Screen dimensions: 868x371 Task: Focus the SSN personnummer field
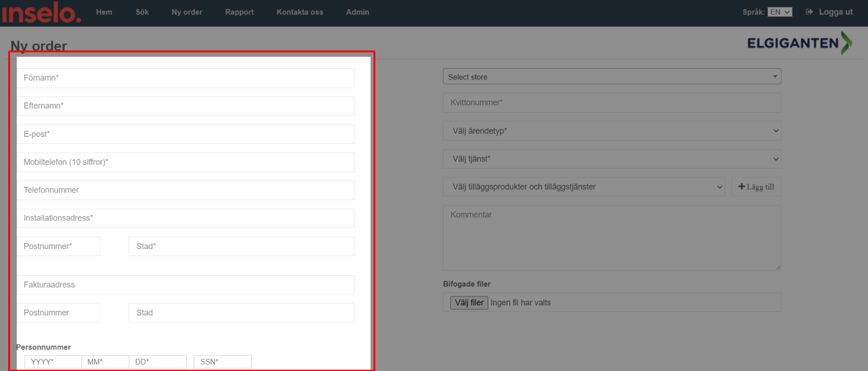coord(223,362)
